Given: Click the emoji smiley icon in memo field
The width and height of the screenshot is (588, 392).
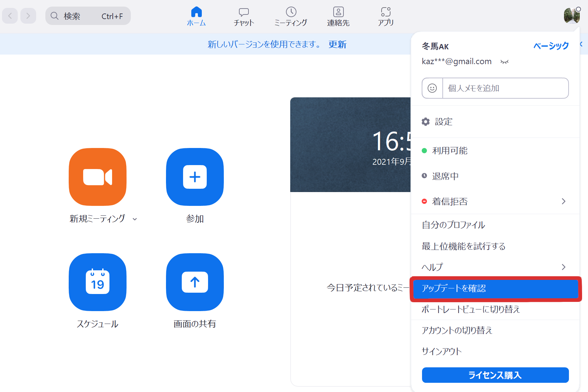Looking at the screenshot, I should [432, 88].
